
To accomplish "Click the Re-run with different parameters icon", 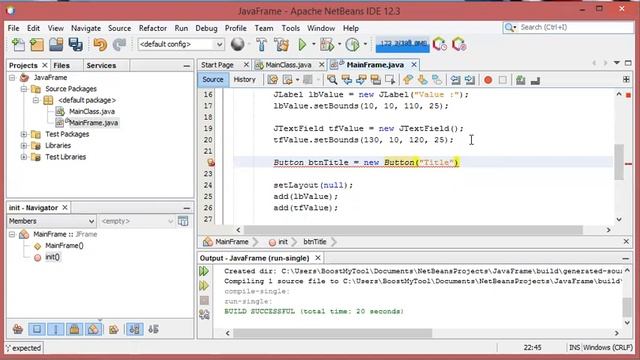I will (x=204, y=286).
